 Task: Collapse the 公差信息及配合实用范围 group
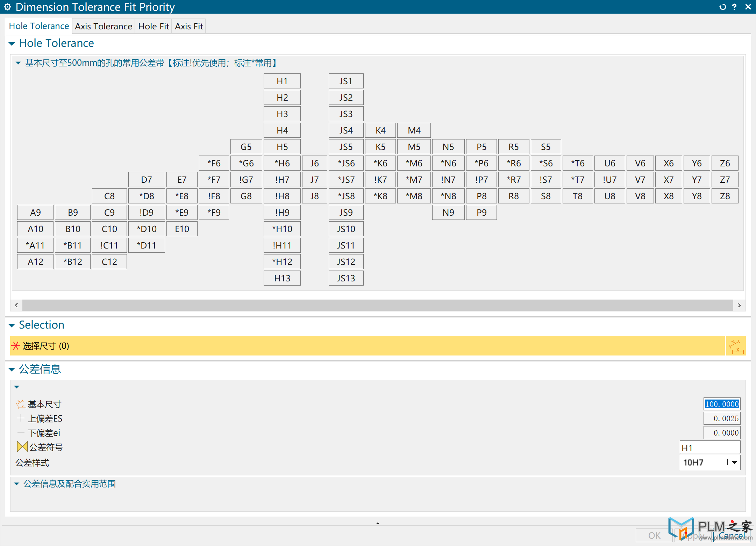16,484
